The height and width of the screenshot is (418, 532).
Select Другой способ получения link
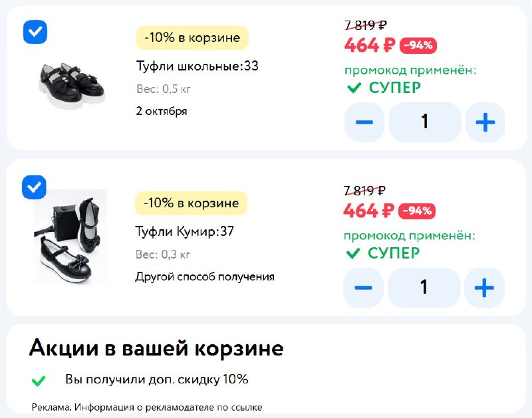pos(205,276)
